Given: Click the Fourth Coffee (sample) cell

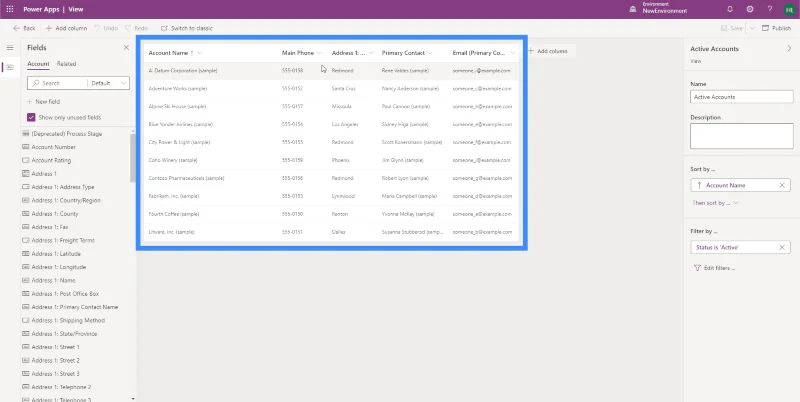Looking at the screenshot, I should click(174, 214).
